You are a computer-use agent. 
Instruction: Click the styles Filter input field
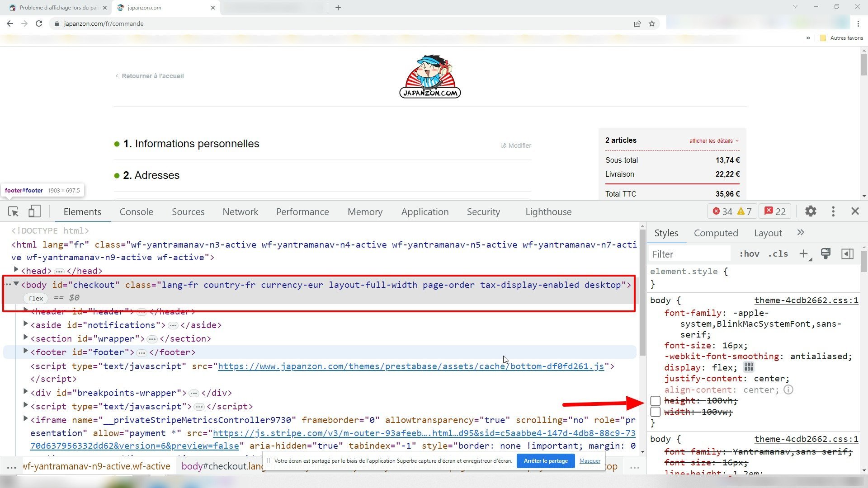click(690, 254)
